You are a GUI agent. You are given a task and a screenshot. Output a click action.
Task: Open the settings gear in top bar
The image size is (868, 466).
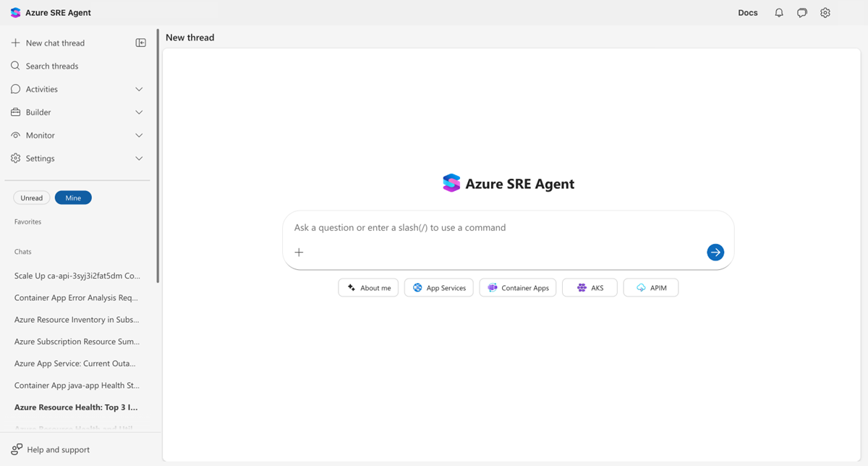(825, 12)
